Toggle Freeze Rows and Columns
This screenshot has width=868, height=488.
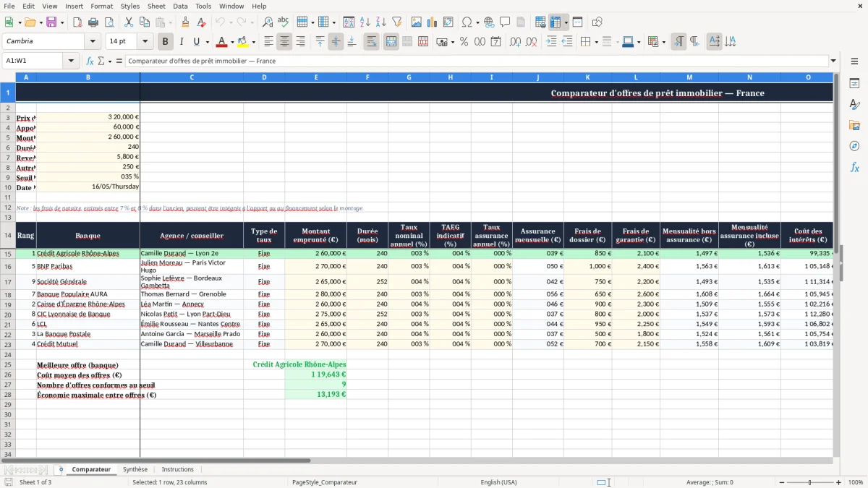coord(556,22)
